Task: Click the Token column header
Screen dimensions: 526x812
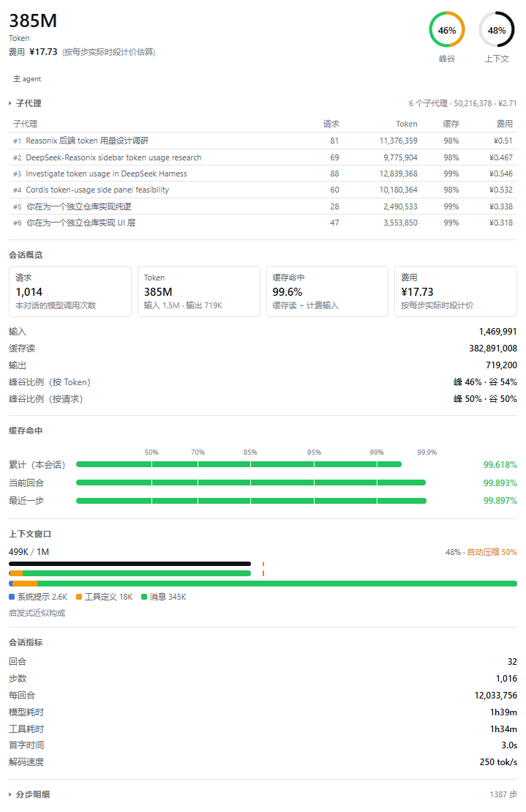Action: coord(407,124)
